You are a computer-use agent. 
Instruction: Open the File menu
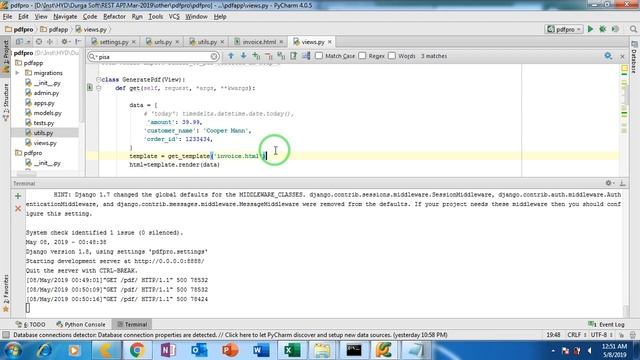pyautogui.click(x=7, y=17)
